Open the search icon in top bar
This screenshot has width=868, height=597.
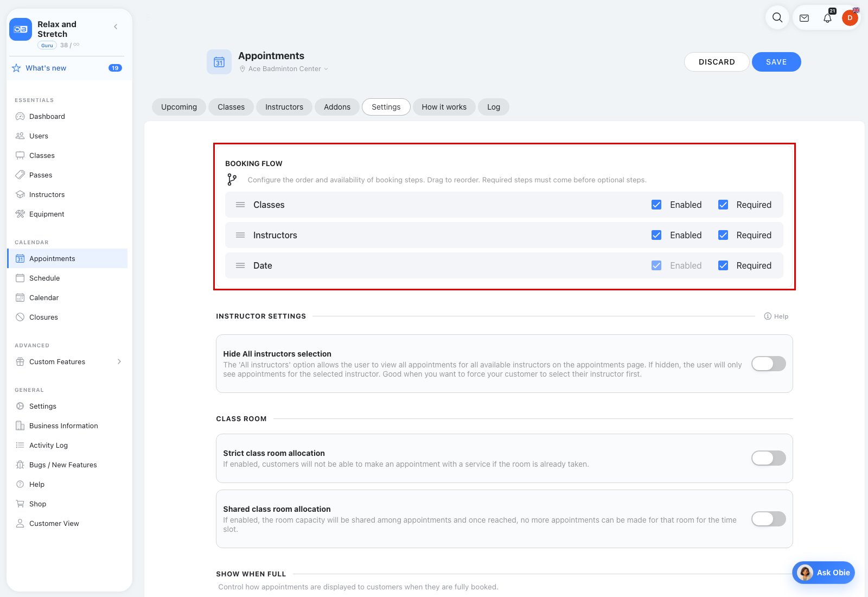pyautogui.click(x=777, y=18)
